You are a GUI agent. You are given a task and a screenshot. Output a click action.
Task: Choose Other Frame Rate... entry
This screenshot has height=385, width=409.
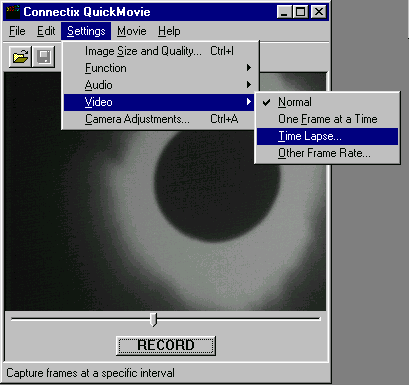click(x=327, y=153)
